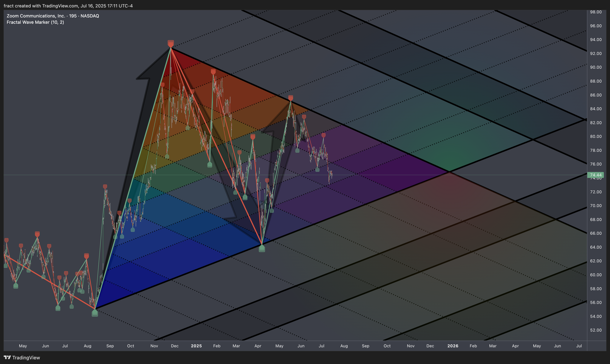
Task: Pick the 92.00 price axis label
Action: point(596,53)
